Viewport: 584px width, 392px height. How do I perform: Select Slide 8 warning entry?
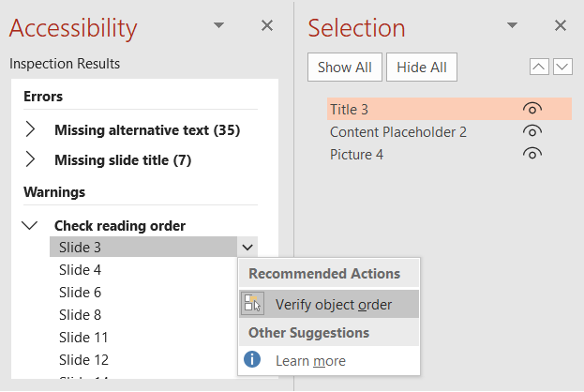[x=80, y=315]
